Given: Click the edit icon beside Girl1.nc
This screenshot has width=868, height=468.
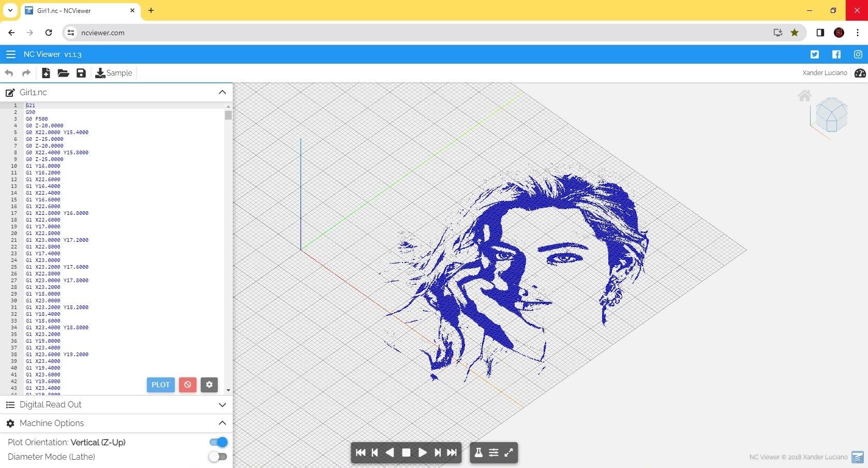Looking at the screenshot, I should [10, 93].
